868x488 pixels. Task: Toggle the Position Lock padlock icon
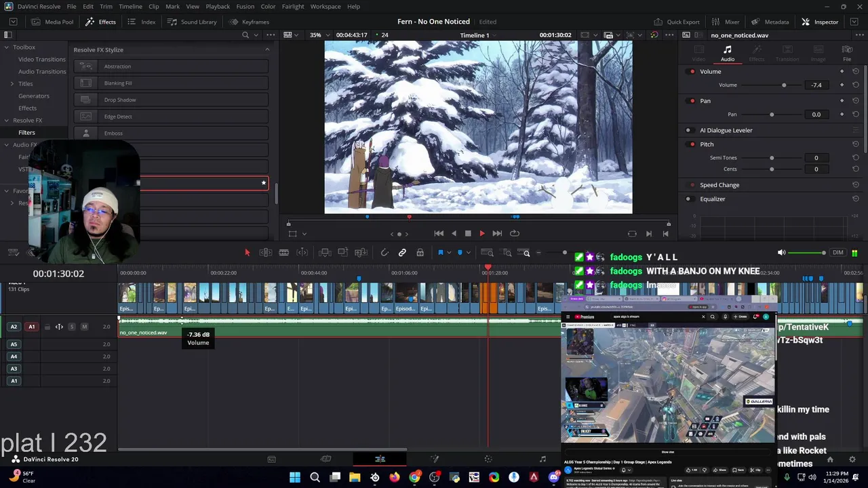pyautogui.click(x=420, y=253)
